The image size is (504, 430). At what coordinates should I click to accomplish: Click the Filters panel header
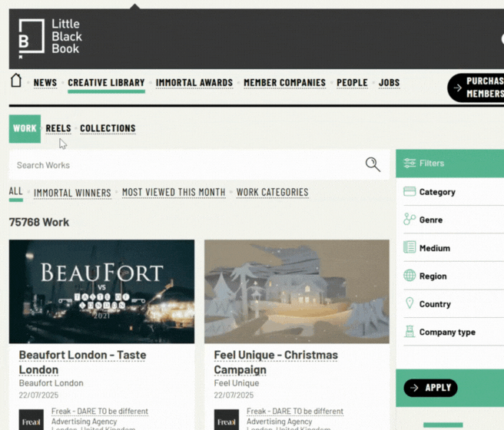450,163
